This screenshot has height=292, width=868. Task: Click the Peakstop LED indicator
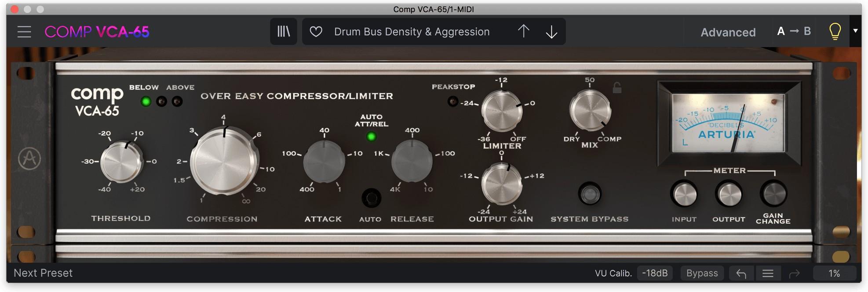(x=452, y=102)
